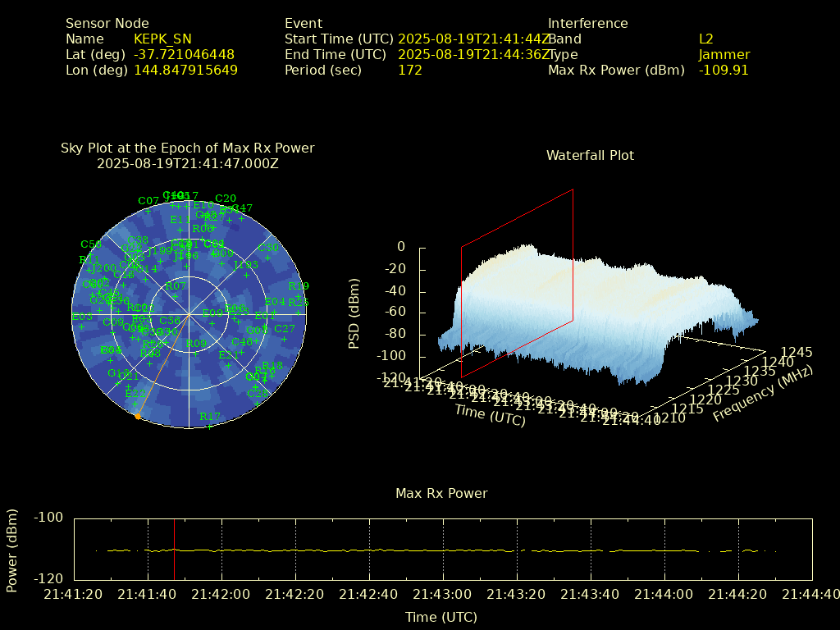
Task: Click the 21:43:00 tick on the time axis
Action: click(443, 594)
